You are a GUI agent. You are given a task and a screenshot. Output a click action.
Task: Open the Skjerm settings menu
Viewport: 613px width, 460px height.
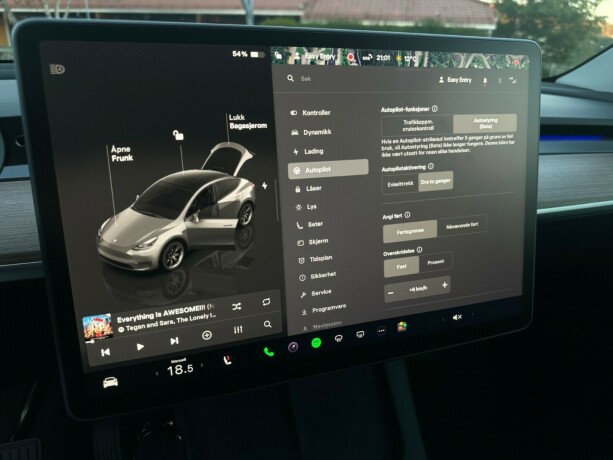pos(313,242)
